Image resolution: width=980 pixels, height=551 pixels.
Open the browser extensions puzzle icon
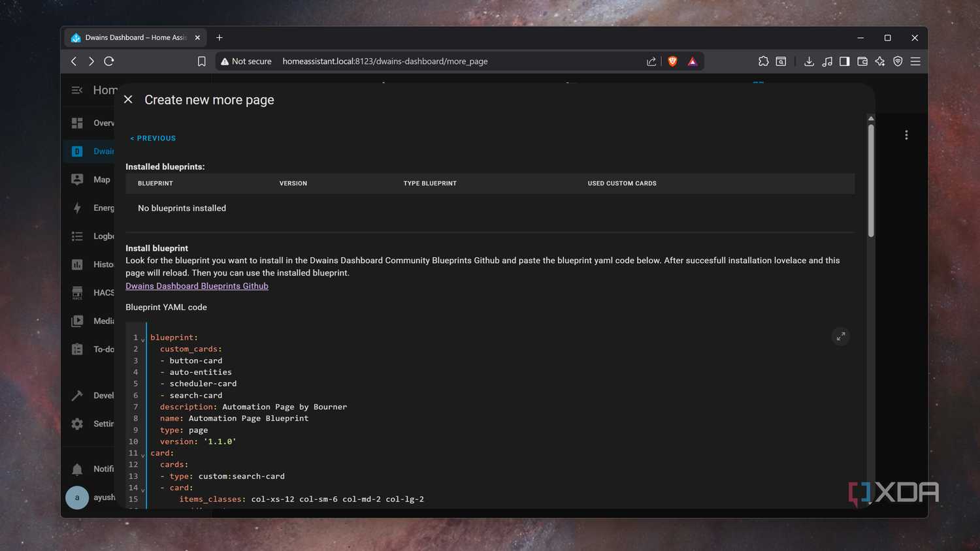coord(763,61)
